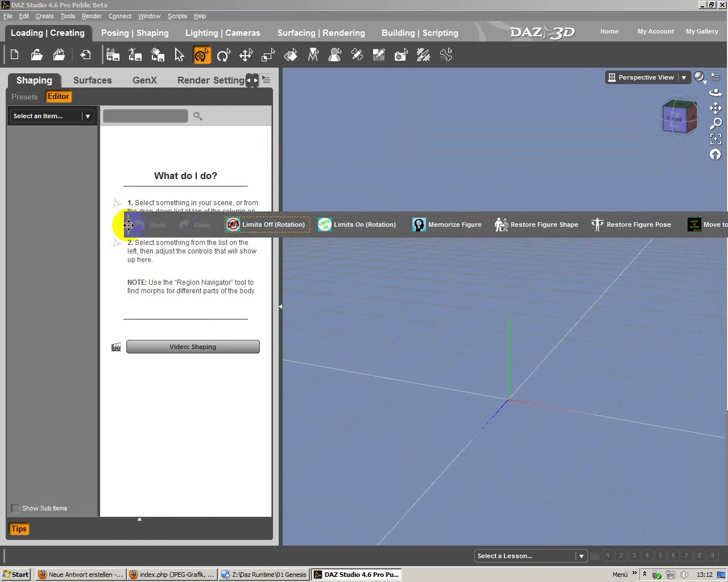Click the camera Spot Render tool

point(402,55)
